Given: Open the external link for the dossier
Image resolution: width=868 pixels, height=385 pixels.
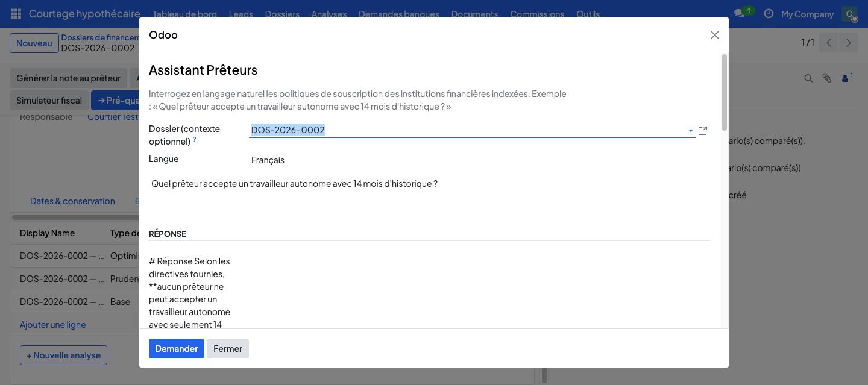Looking at the screenshot, I should 703,130.
